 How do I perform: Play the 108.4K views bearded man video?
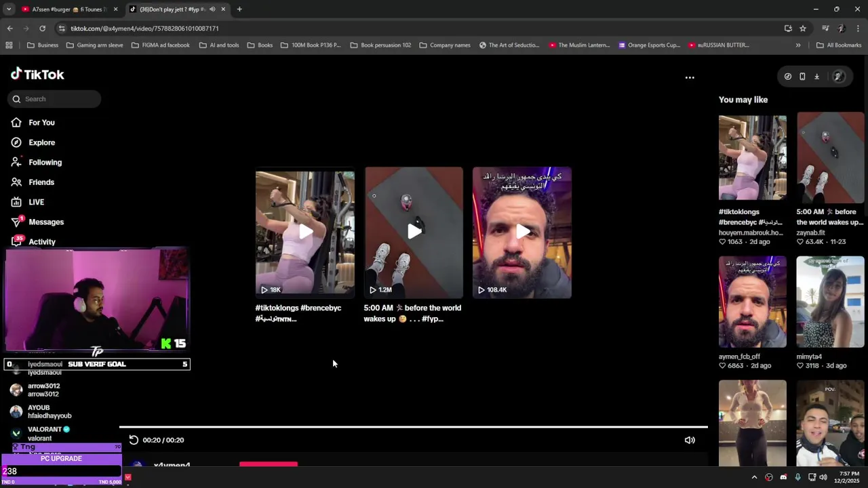[x=522, y=232]
